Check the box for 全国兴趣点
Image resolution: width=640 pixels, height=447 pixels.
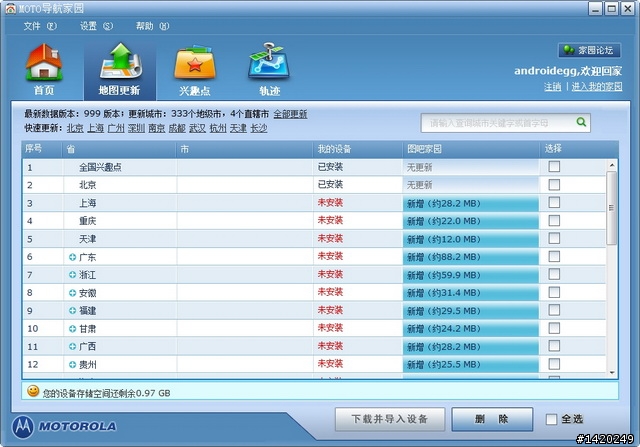pos(554,167)
